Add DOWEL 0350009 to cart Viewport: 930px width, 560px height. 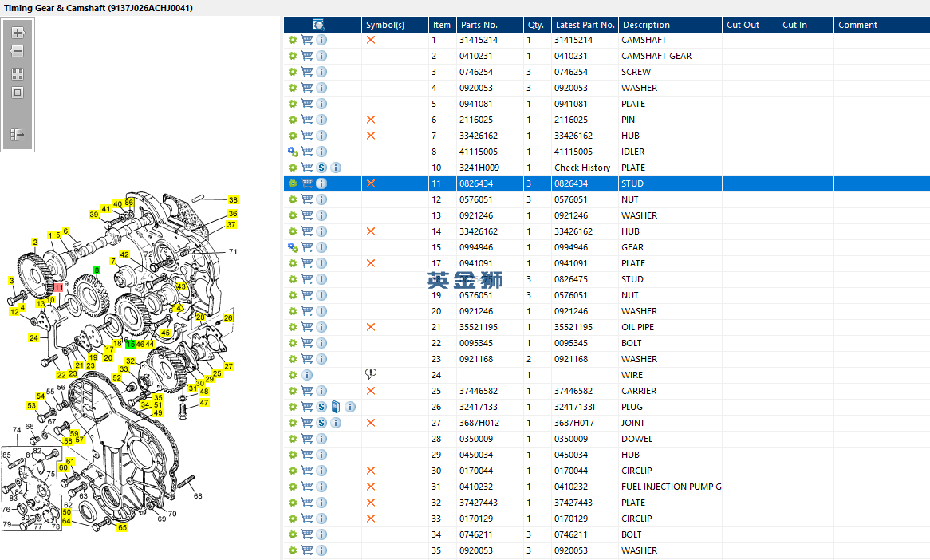[x=307, y=439]
